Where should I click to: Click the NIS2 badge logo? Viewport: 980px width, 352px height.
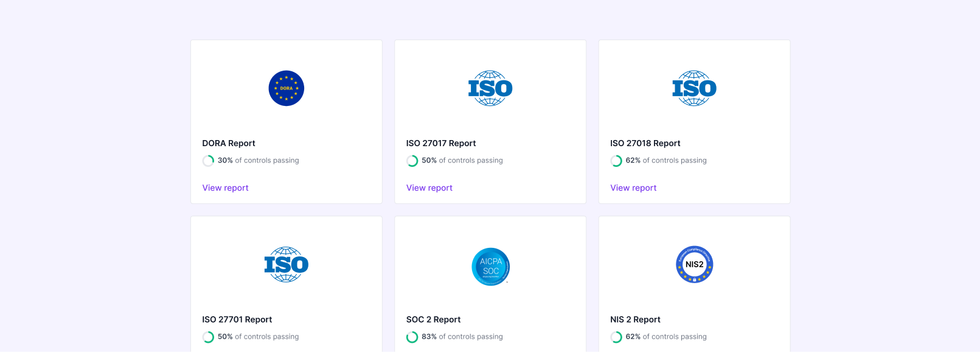point(694,264)
